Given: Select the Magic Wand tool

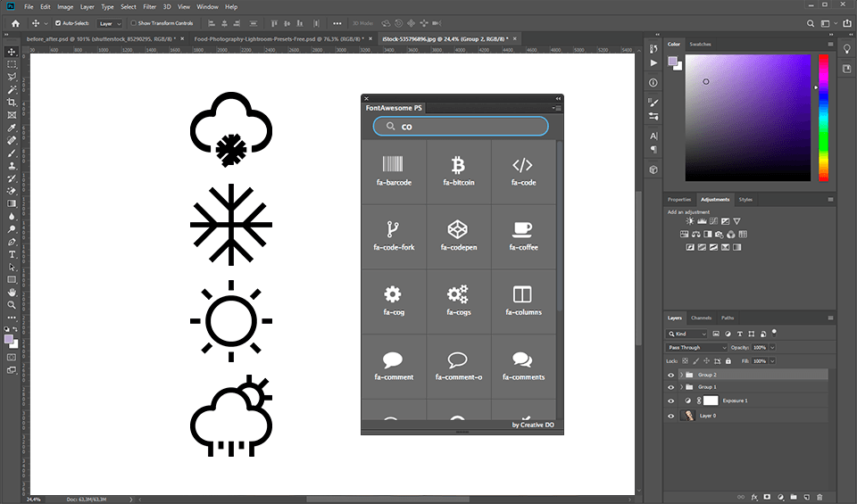Looking at the screenshot, I should tap(12, 89).
